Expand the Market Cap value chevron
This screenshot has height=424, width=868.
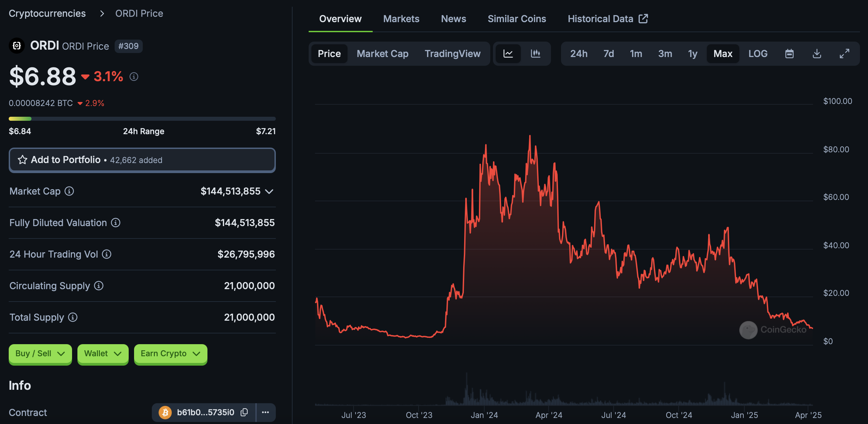[x=269, y=192]
